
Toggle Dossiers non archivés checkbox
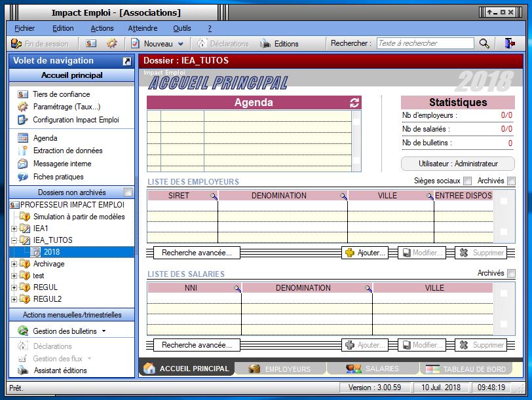coord(128,192)
